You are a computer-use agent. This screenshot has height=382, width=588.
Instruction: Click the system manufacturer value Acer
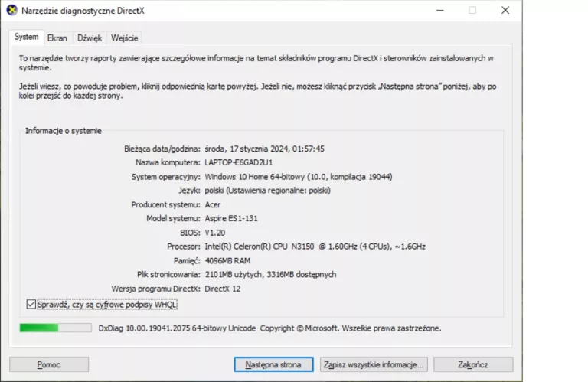click(213, 204)
